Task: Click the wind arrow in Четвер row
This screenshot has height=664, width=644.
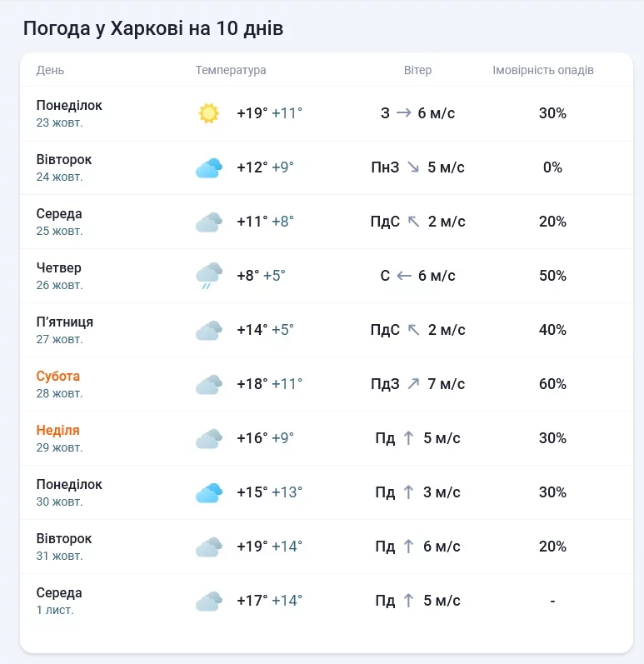Action: coord(404,276)
